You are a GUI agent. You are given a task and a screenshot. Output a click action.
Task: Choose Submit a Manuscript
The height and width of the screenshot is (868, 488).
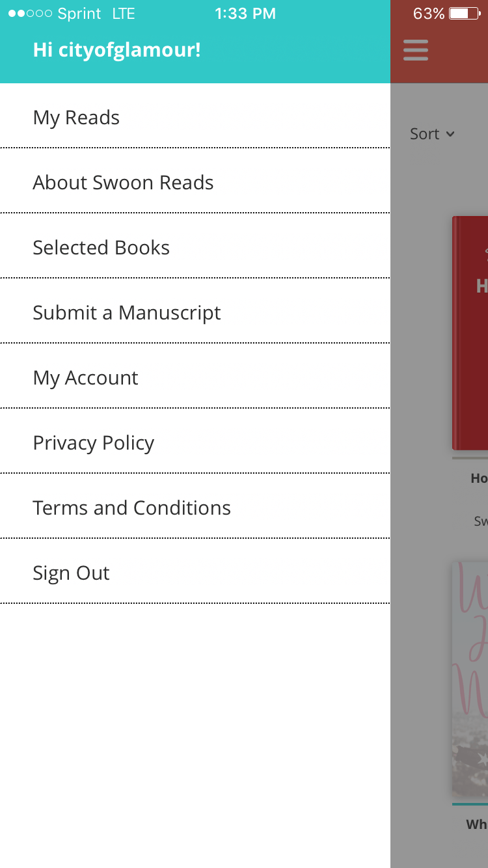[127, 313]
